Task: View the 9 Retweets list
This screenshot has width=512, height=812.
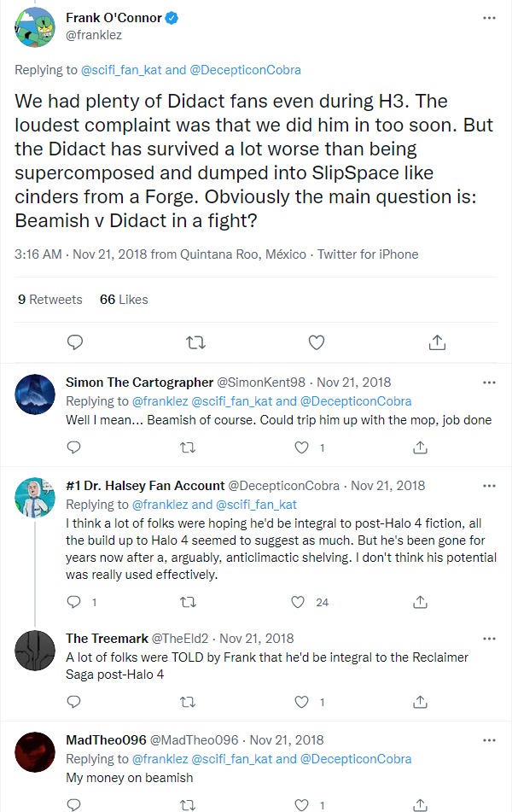Action: coord(49,300)
